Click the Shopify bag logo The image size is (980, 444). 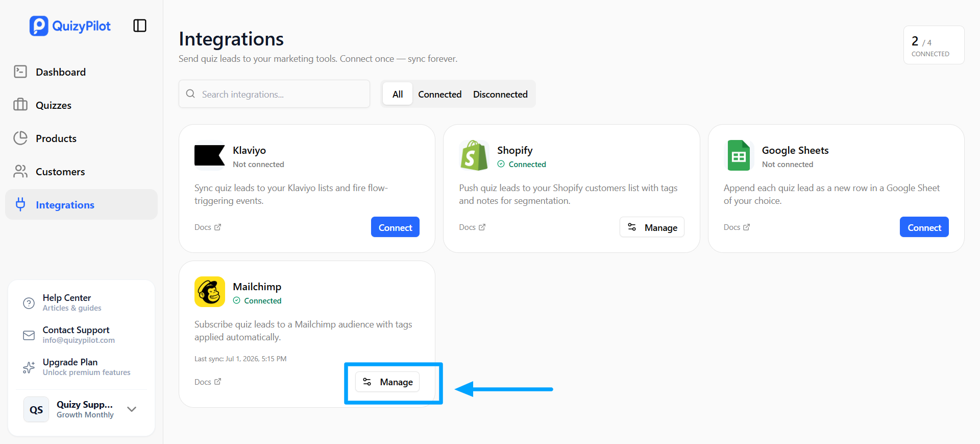474,155
